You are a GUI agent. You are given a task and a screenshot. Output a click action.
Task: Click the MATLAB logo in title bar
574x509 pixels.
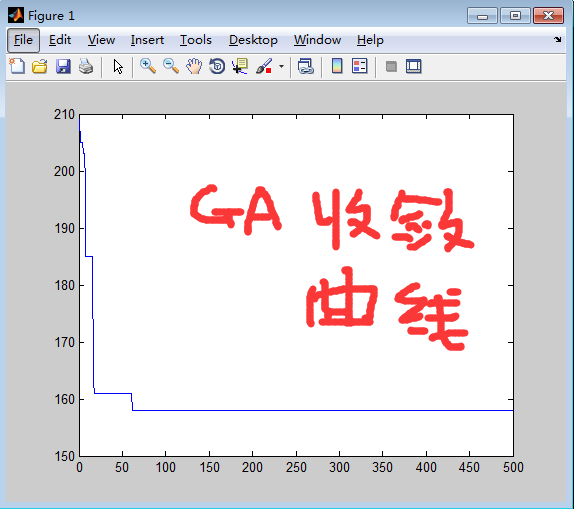pos(16,15)
